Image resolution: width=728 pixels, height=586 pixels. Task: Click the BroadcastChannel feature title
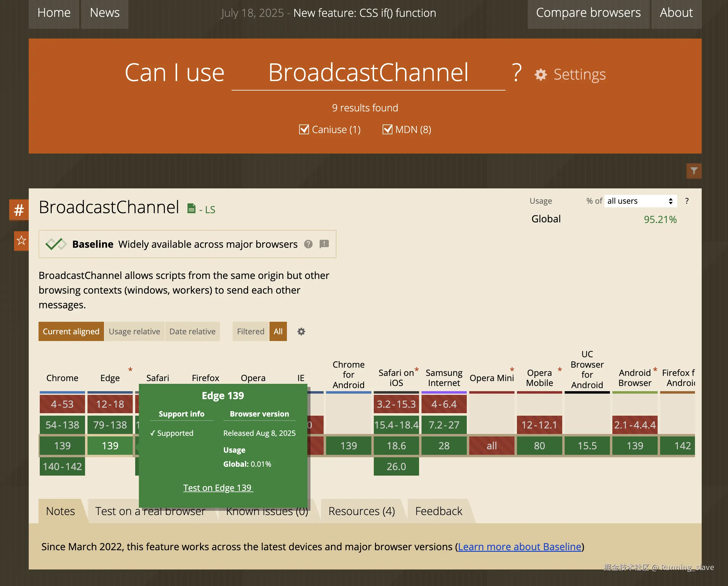pyautogui.click(x=109, y=207)
